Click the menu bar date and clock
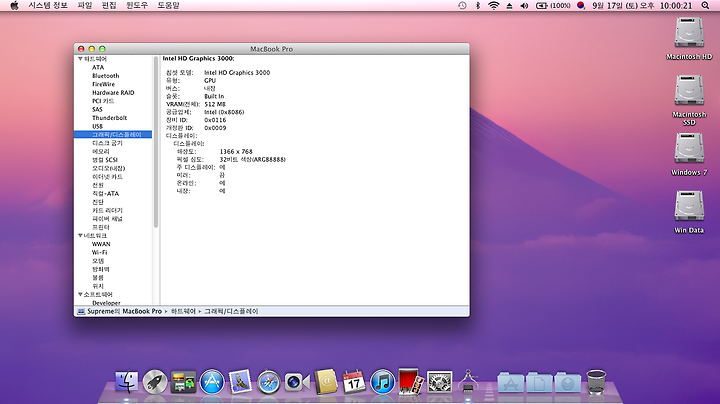 click(641, 6)
